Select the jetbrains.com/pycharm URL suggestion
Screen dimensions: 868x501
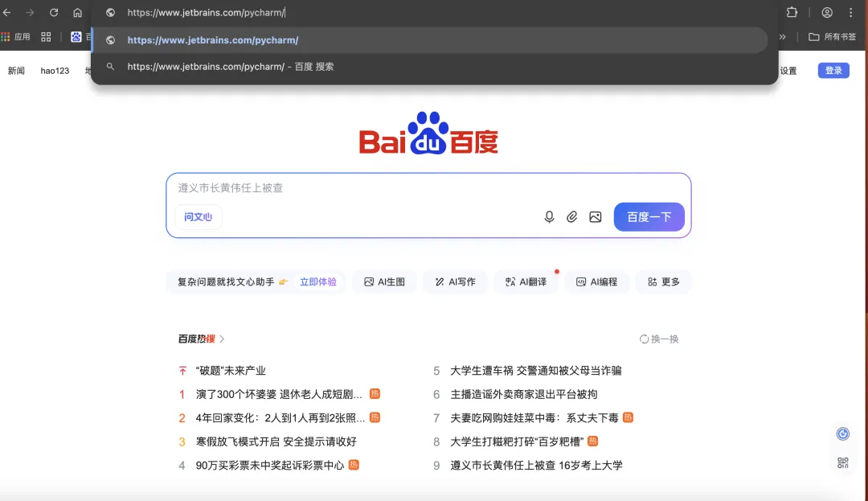(429, 40)
